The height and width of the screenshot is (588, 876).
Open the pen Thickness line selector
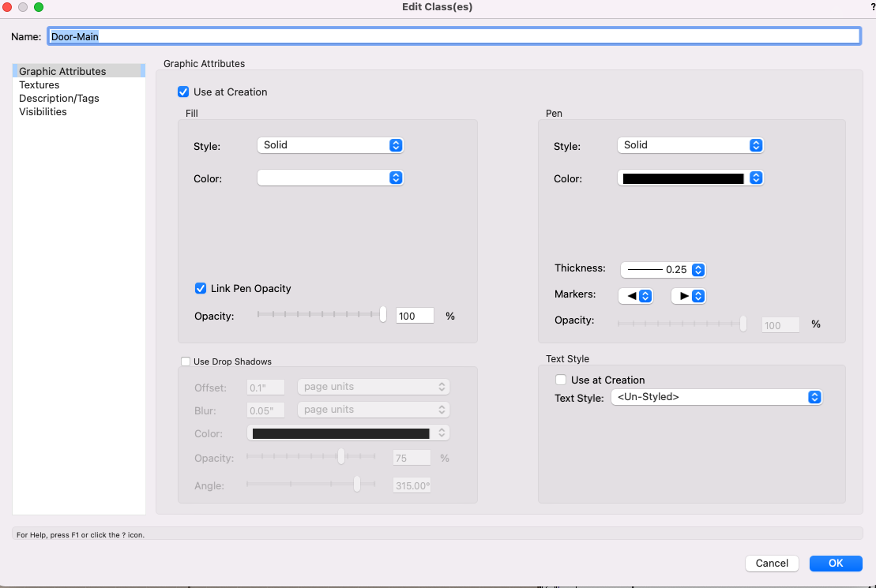(662, 269)
